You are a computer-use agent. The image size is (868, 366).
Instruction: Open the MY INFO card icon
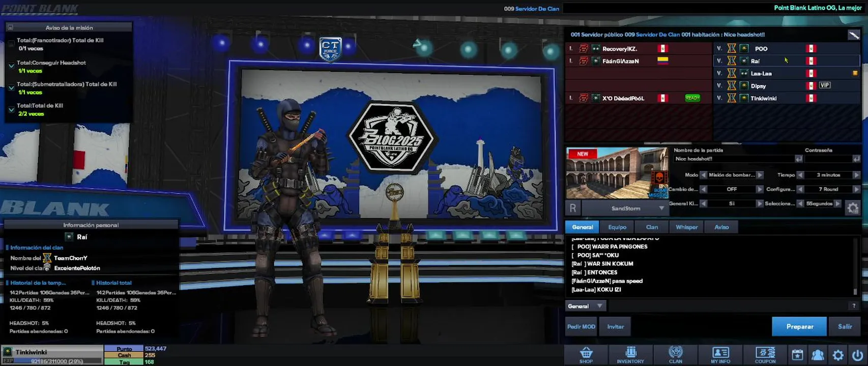(x=720, y=354)
